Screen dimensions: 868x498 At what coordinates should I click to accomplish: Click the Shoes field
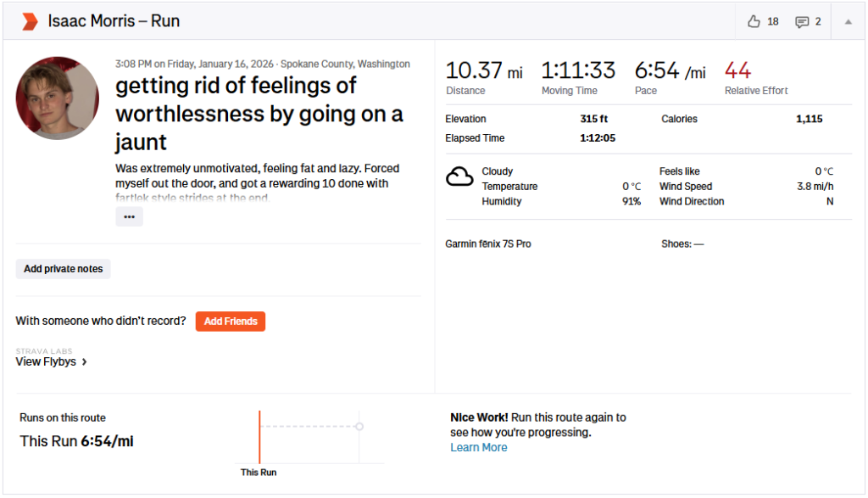click(682, 244)
